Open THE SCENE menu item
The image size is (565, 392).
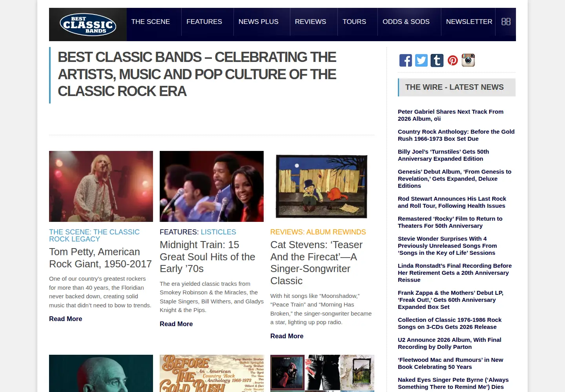point(151,22)
